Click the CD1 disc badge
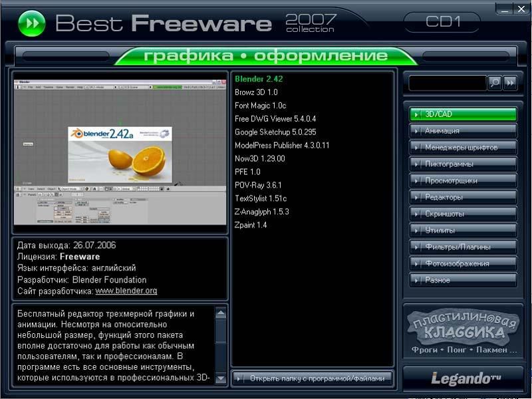This screenshot has height=399, width=532. point(442,22)
